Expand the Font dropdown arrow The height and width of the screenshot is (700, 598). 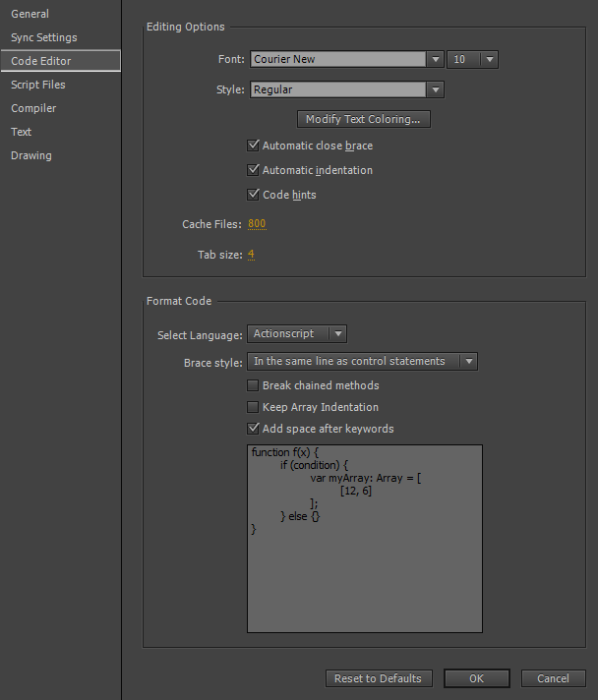click(436, 59)
